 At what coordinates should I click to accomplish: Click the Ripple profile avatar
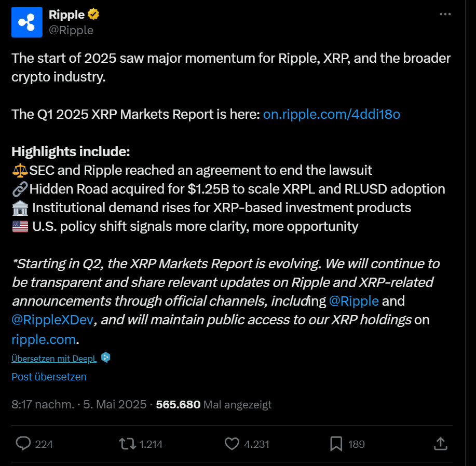point(27,22)
